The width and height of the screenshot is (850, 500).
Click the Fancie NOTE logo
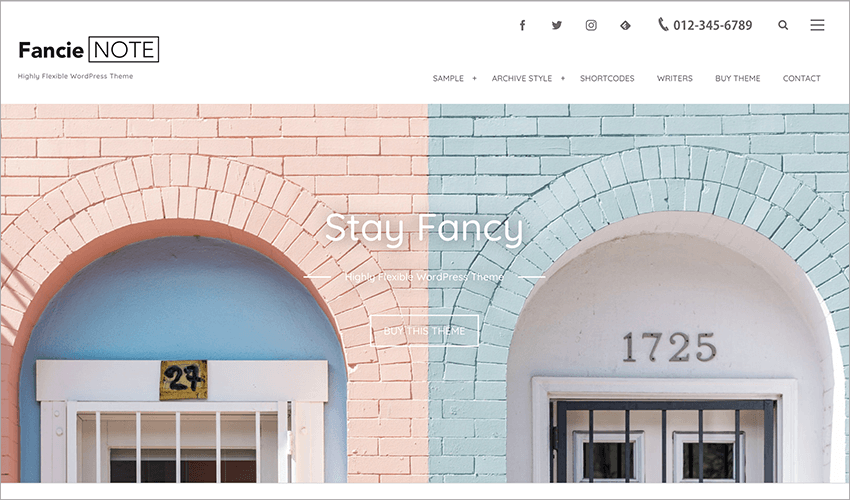[88, 50]
